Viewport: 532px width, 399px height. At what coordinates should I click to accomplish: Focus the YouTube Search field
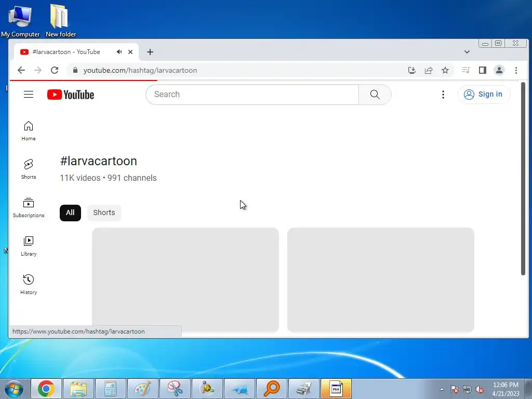pos(252,95)
